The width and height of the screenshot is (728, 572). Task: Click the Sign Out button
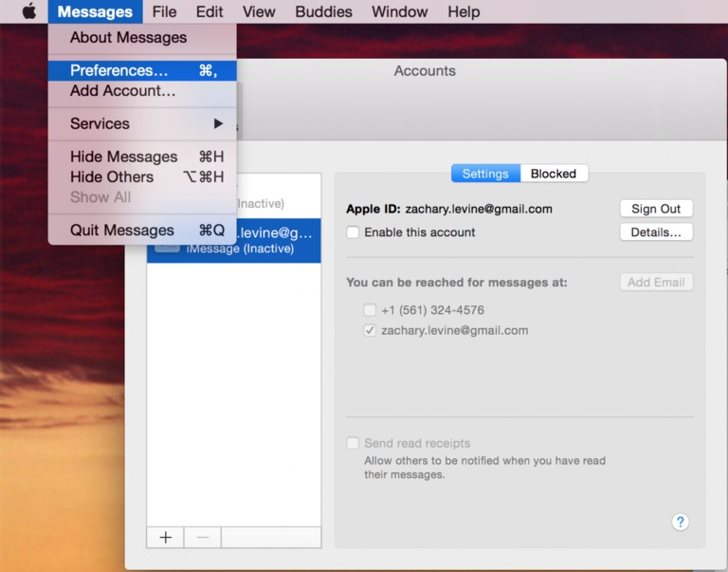tap(656, 209)
